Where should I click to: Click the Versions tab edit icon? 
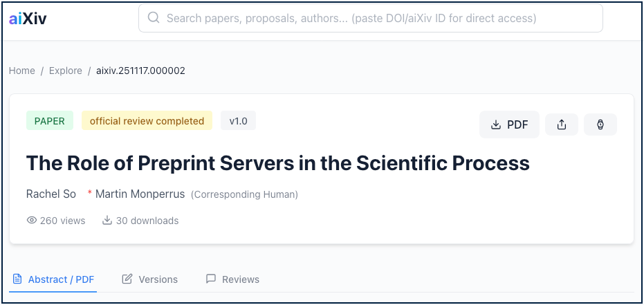point(127,279)
